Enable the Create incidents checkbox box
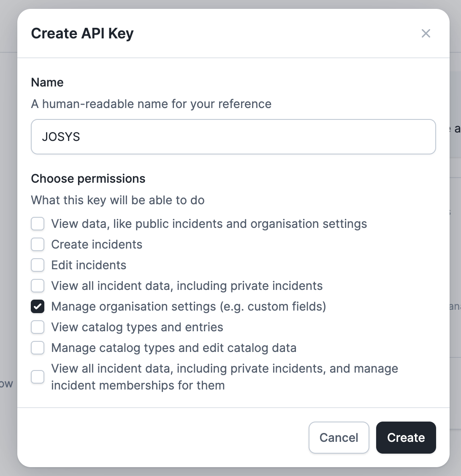The height and width of the screenshot is (476, 461). coord(38,244)
